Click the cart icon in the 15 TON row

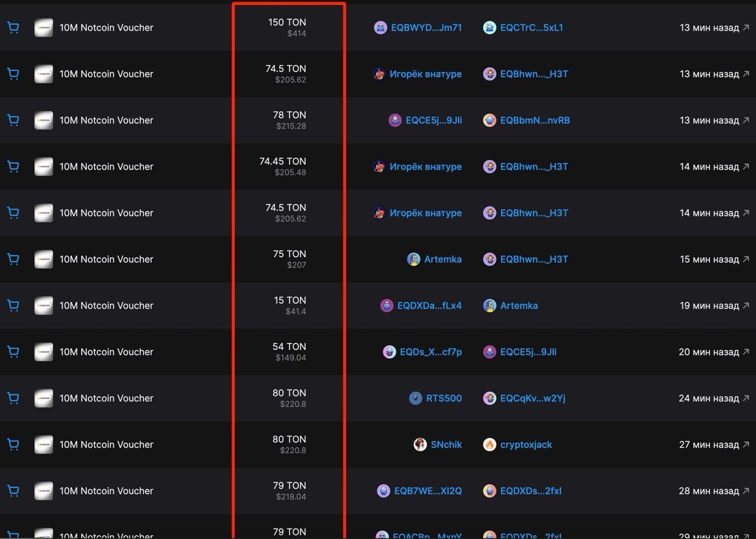click(13, 306)
